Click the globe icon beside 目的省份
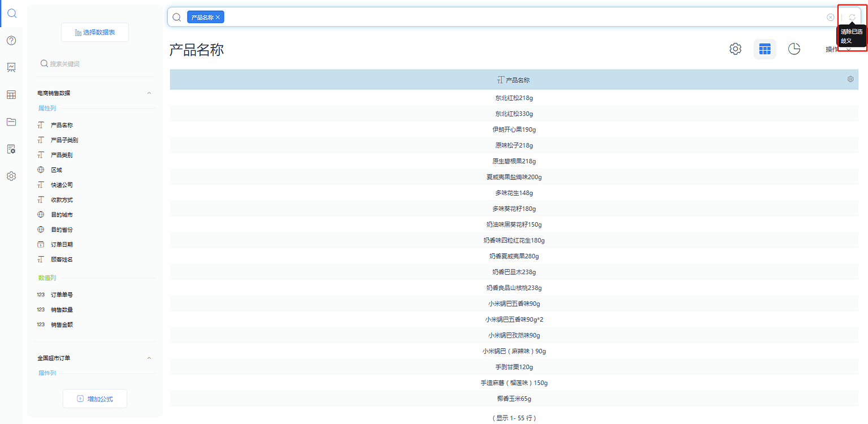 pyautogui.click(x=41, y=230)
